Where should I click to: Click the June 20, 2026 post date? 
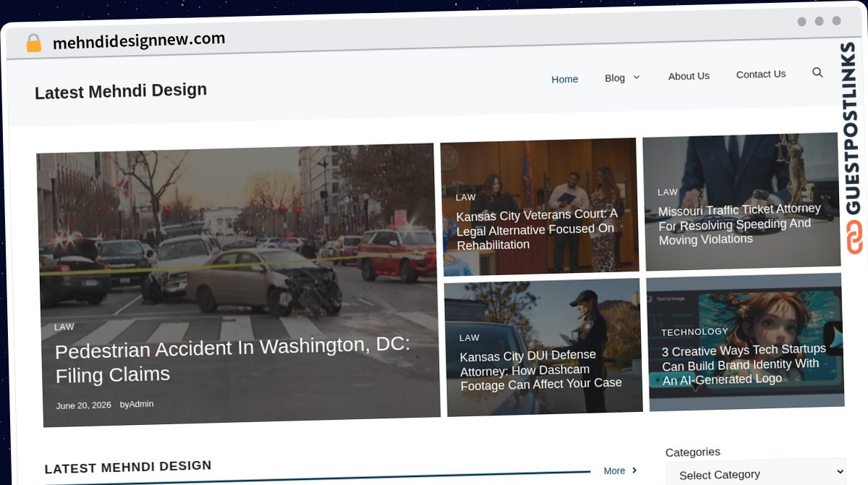(x=84, y=405)
